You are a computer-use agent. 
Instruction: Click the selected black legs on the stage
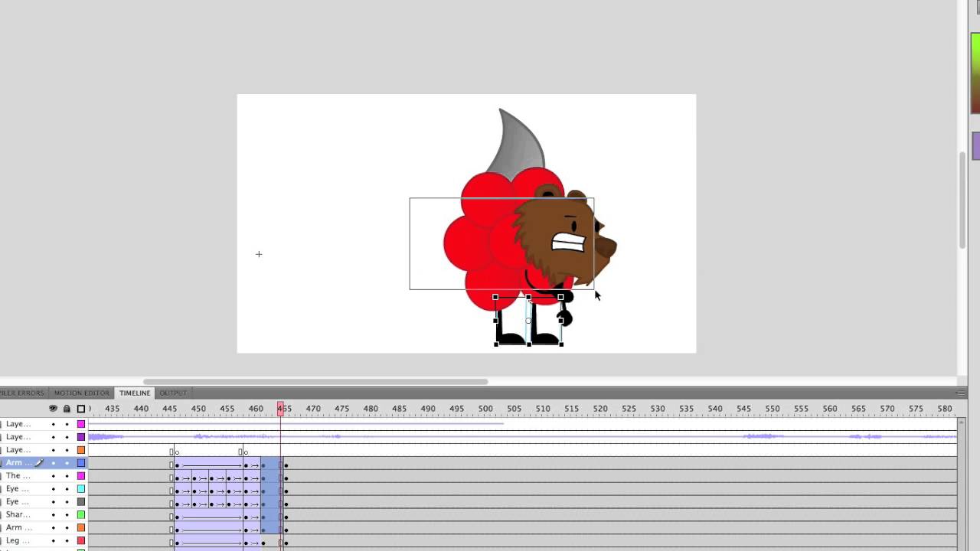(x=528, y=321)
